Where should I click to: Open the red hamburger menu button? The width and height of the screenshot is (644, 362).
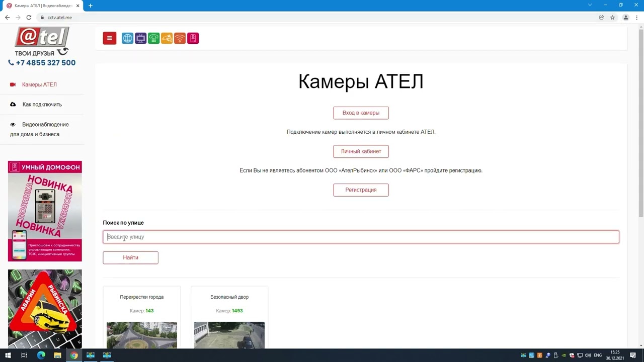110,38
